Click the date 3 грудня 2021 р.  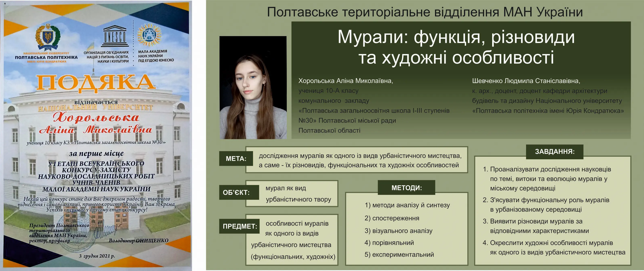tap(97, 256)
